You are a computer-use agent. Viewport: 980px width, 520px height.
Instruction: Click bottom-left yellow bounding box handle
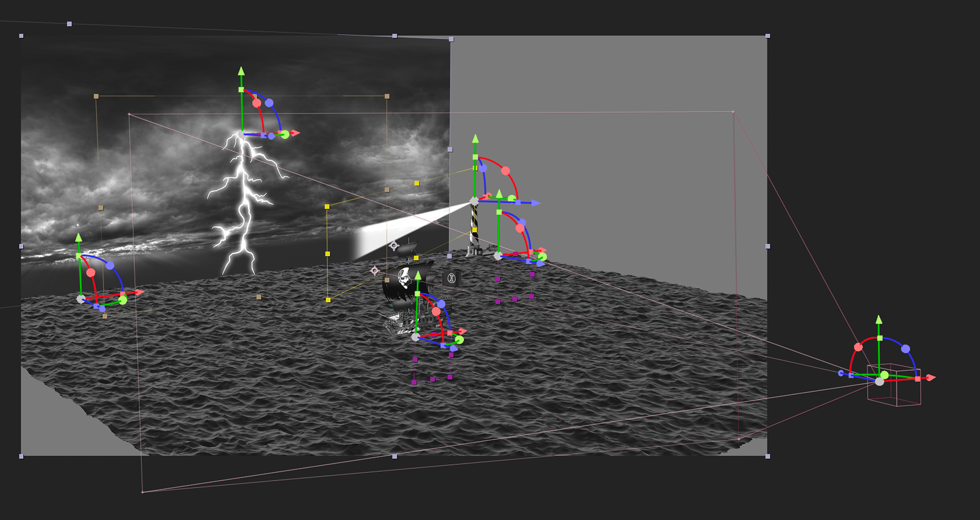coord(328,300)
